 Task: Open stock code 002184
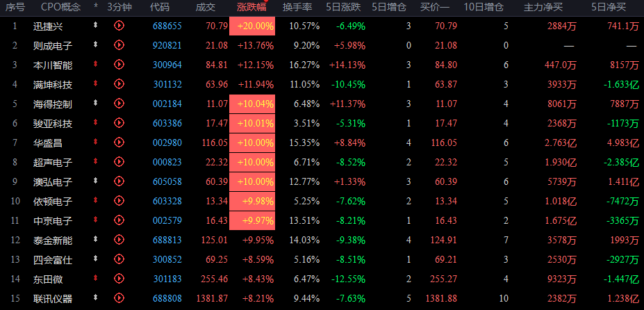167,104
